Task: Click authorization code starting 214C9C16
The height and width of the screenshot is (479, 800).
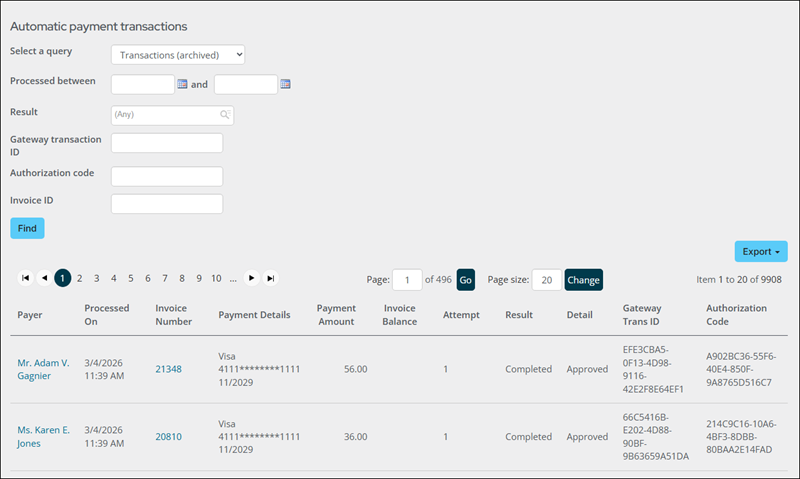Action: pos(741,437)
